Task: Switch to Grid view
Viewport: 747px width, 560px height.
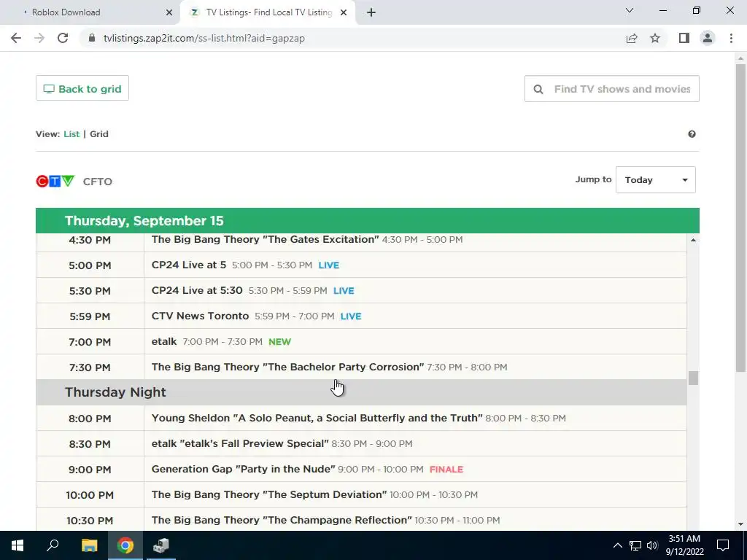Action: coord(99,134)
